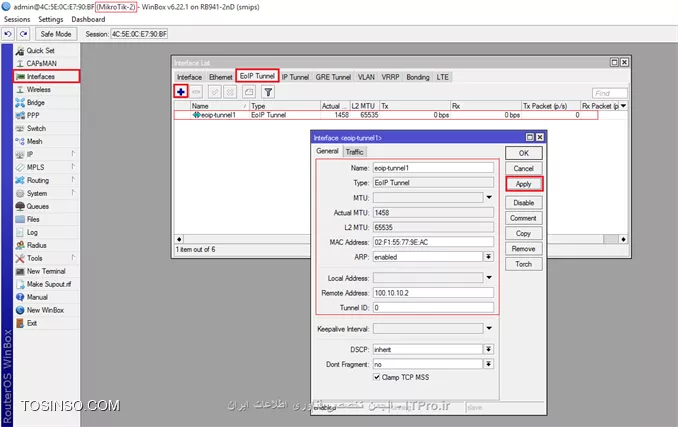Image resolution: width=678 pixels, height=427 pixels.
Task: Open the Queues sidebar item
Action: coord(38,206)
